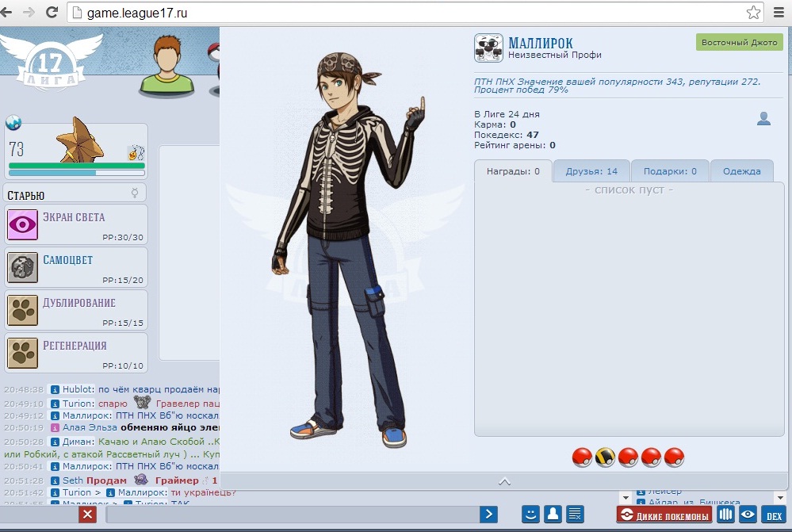Viewport: 792px width, 532px height.
Task: Click the globe icon above the level 73 panel
Action: (x=13, y=123)
